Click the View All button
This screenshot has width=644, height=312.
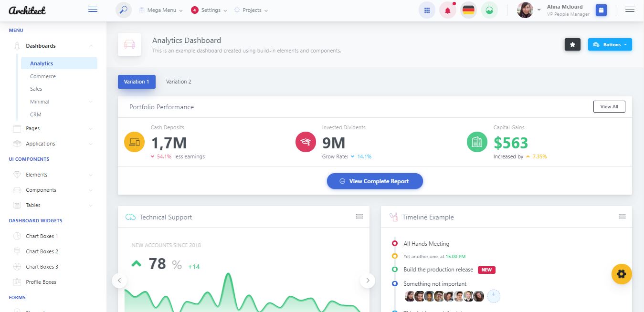[609, 107]
